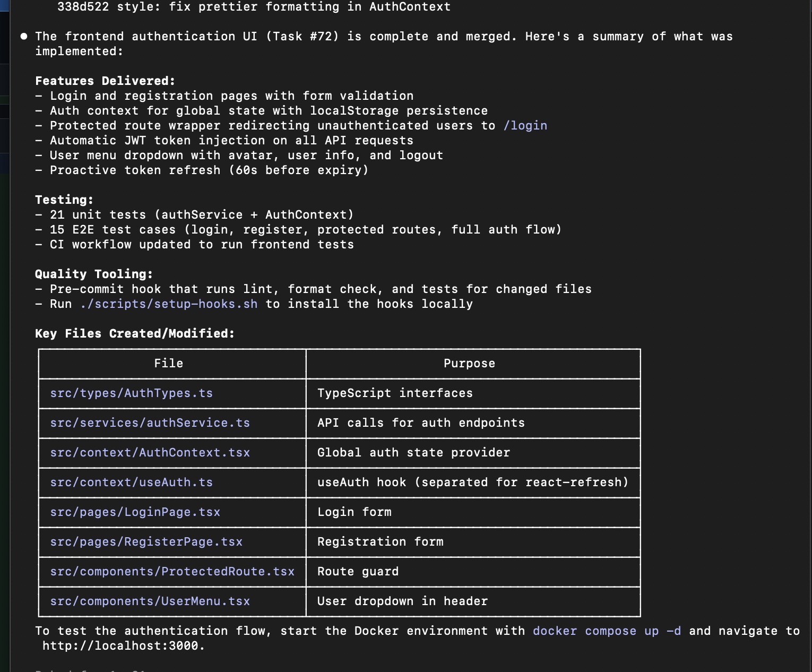Viewport: 812px width, 672px height.
Task: Open src/pages/RegisterPage.tsx file link
Action: point(146,542)
